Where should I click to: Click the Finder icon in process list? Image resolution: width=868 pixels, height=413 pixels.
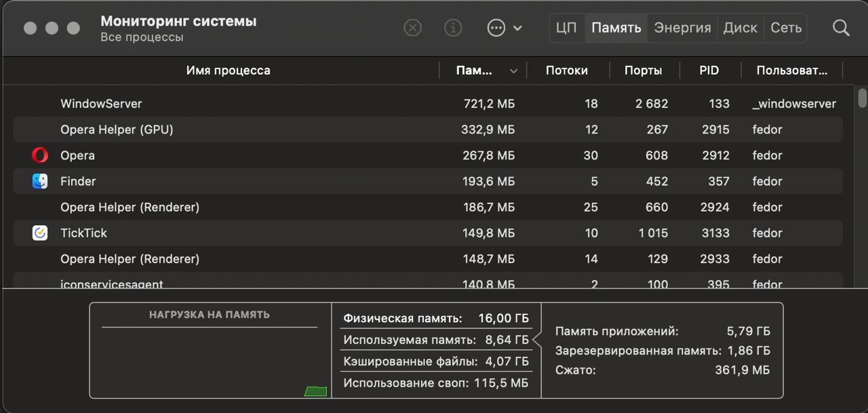pos(40,181)
